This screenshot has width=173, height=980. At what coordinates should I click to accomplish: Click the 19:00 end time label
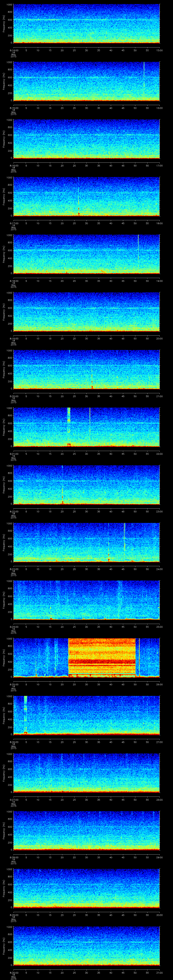(160, 281)
